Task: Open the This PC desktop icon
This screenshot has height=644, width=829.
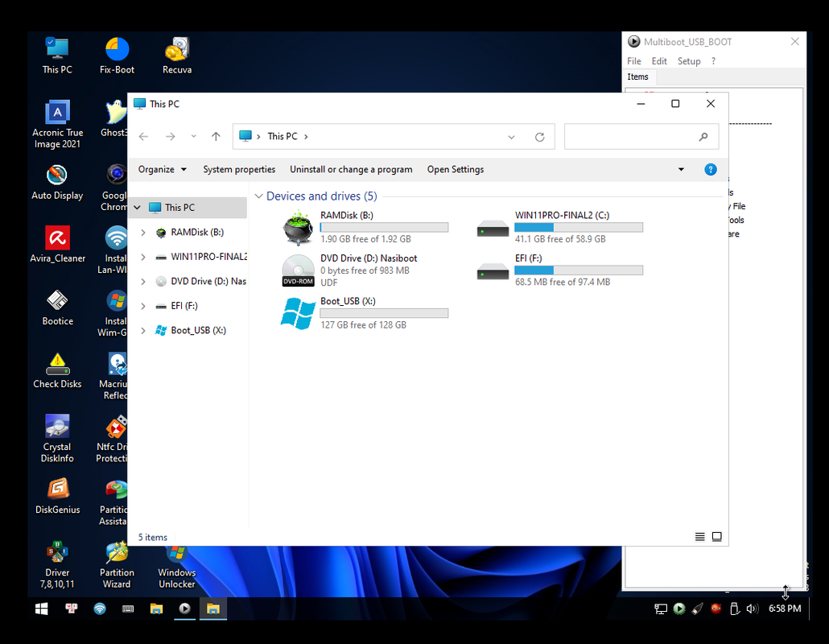Action: click(x=57, y=56)
